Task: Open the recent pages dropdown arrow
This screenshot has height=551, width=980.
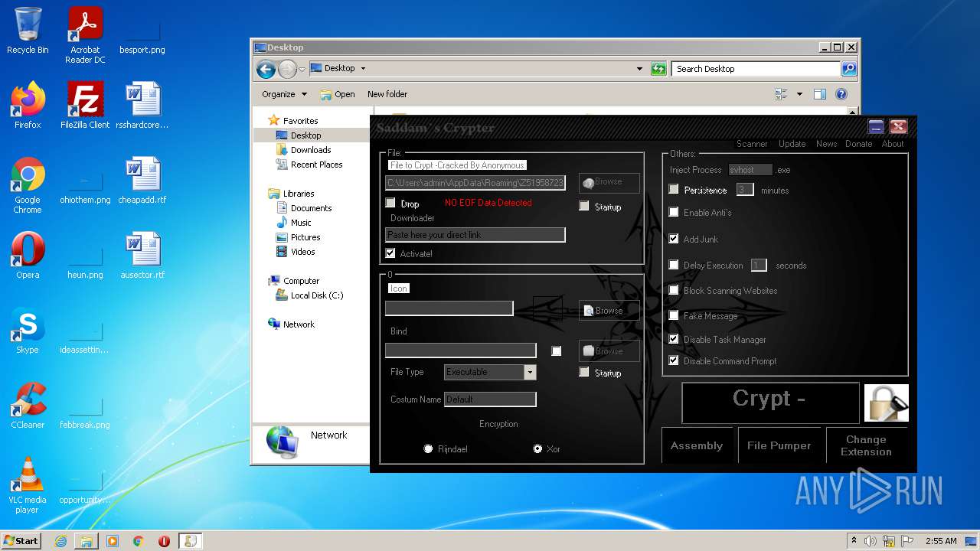Action: point(302,70)
